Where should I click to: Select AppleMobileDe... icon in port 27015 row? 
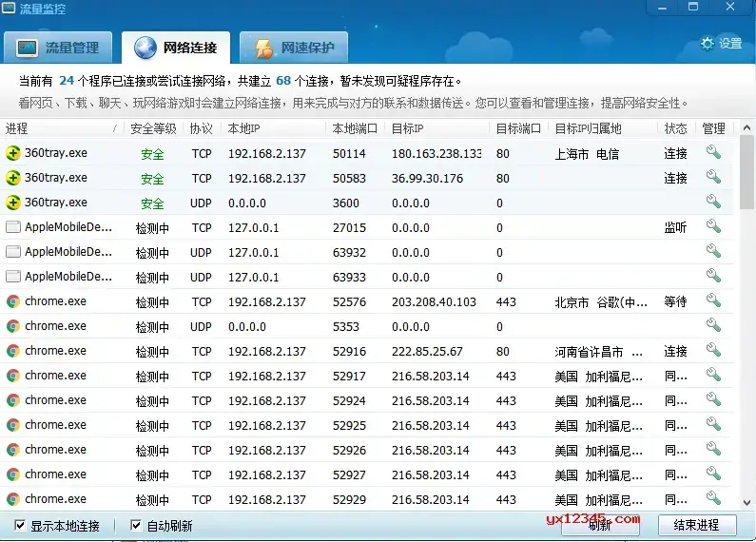click(x=13, y=227)
